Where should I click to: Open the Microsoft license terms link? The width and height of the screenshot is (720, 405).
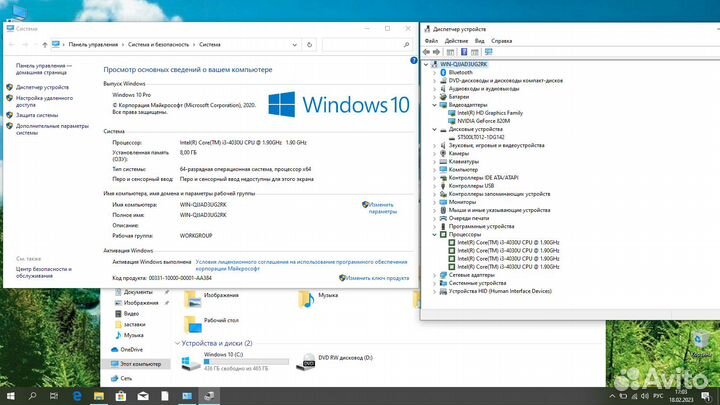pos(301,265)
